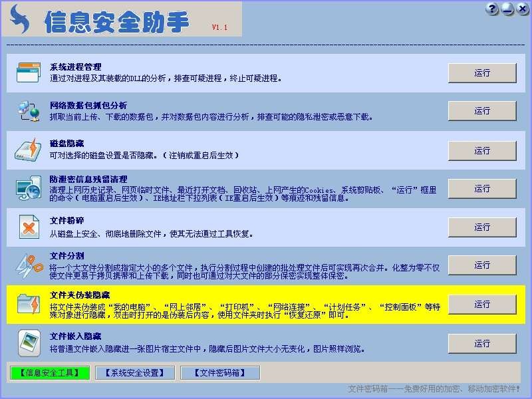Click the blue bird application logo
This screenshot has height=399, width=532.
(21, 20)
